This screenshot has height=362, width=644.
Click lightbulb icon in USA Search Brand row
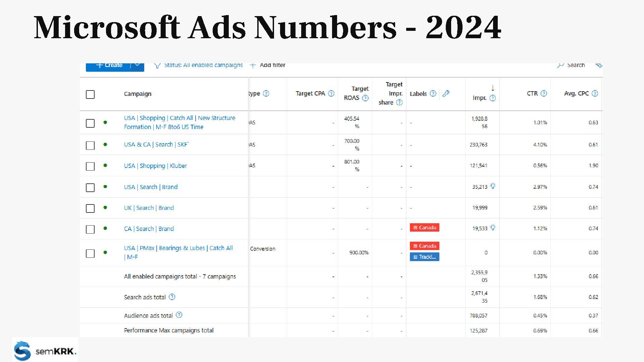click(x=492, y=186)
